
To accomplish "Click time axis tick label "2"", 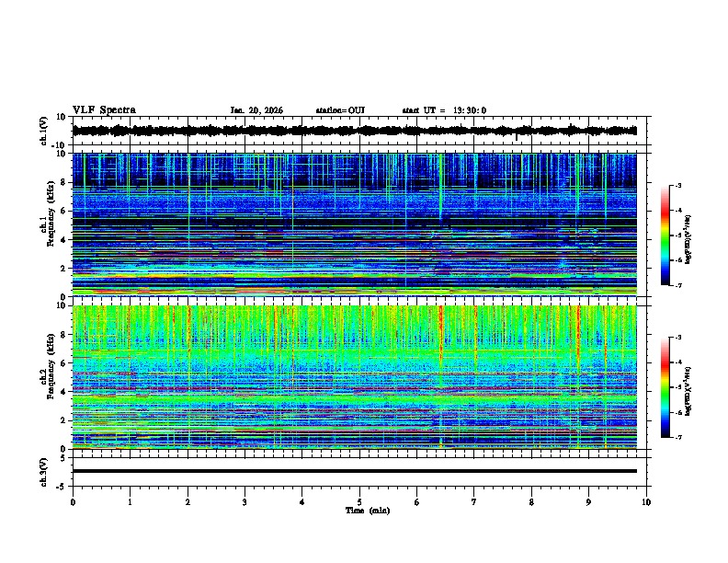I will click(188, 502).
